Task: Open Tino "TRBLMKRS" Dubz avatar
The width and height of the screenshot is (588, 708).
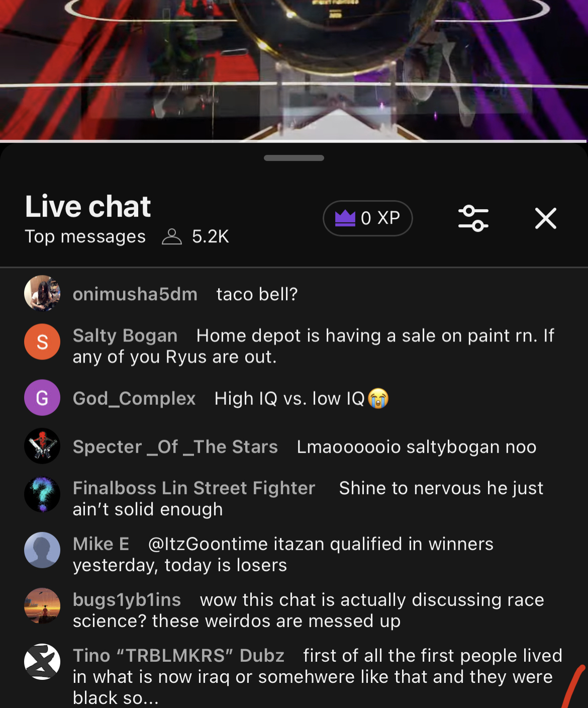Action: pos(42,662)
